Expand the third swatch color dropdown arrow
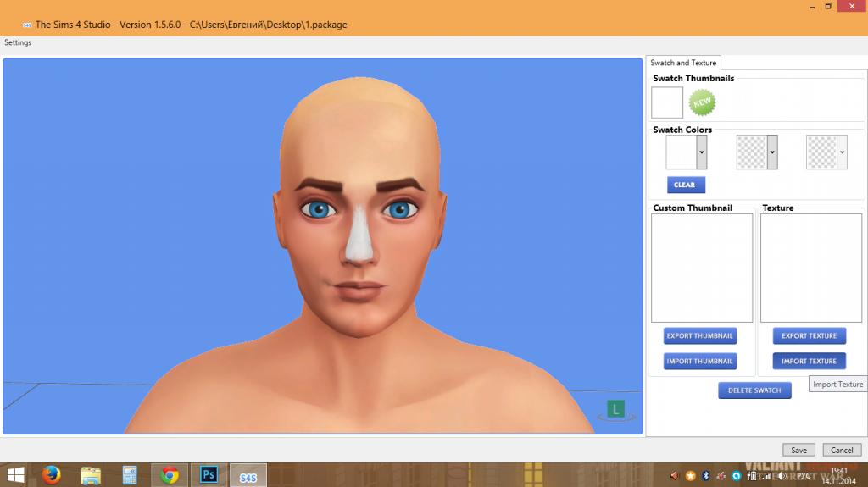The image size is (868, 487). pyautogui.click(x=842, y=152)
